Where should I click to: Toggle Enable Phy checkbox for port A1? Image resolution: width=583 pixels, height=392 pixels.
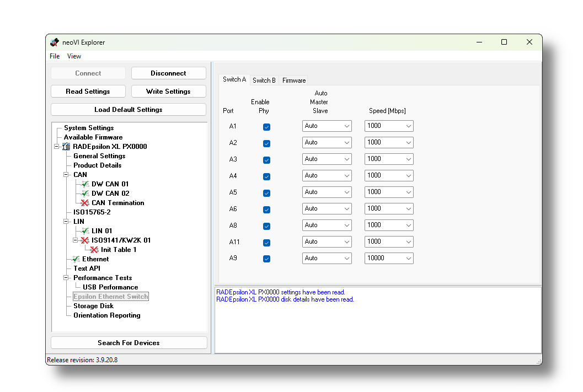pos(266,127)
